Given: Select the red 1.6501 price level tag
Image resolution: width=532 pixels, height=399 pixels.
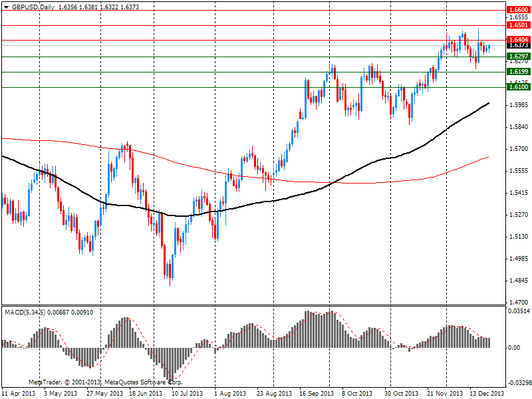Looking at the screenshot, I should click(x=517, y=25).
